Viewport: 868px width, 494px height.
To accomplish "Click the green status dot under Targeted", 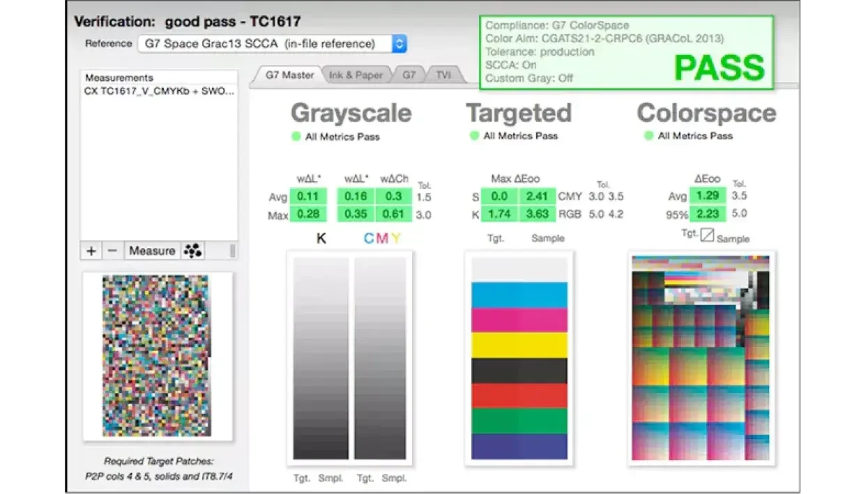I will point(475,136).
